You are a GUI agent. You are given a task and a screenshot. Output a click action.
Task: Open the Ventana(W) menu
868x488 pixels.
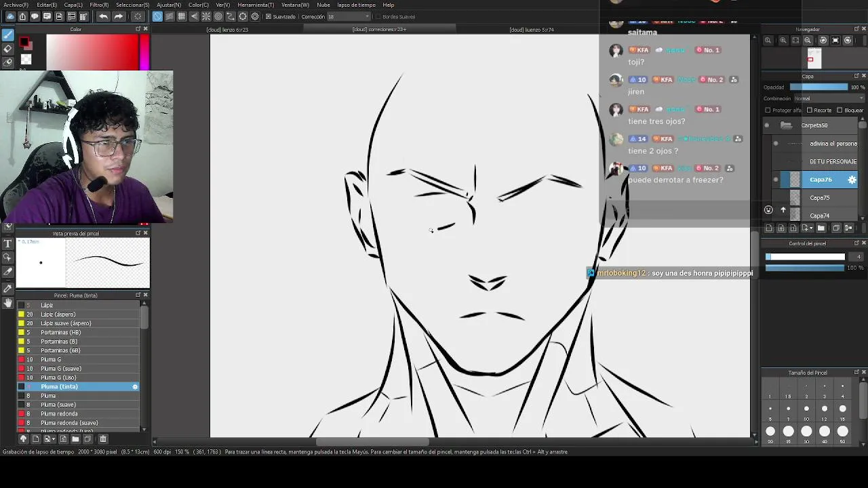pyautogui.click(x=295, y=5)
